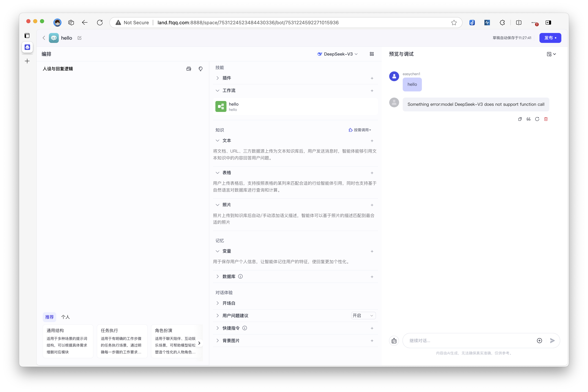Screen dimensions: 588x392
Task: Select the 任务执行 prompt template card
Action: pyautogui.click(x=122, y=341)
